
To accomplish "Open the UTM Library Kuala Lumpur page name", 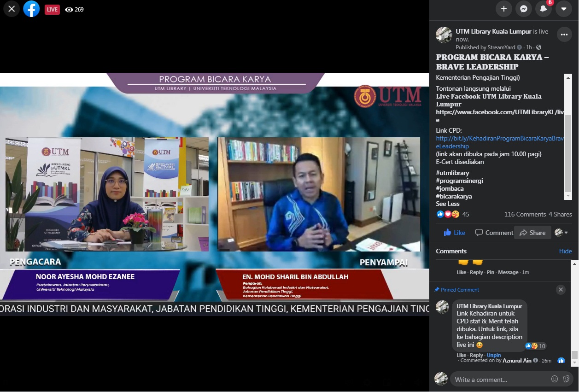I will pos(493,31).
